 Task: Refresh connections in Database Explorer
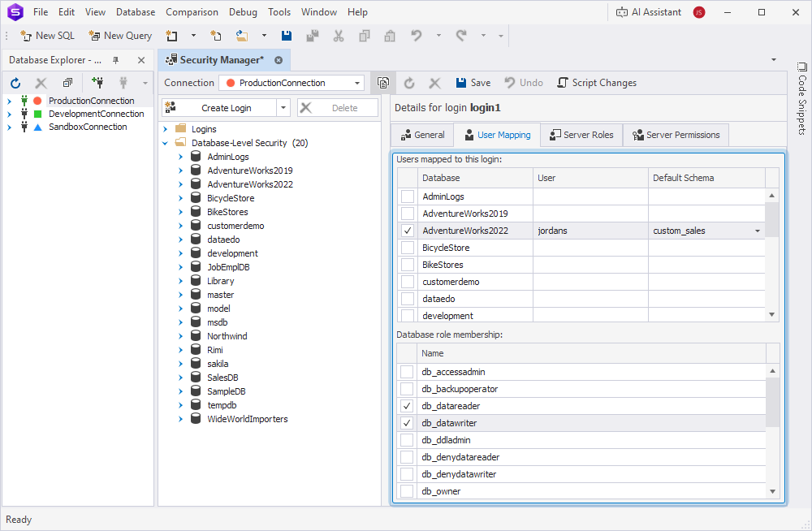pos(15,82)
